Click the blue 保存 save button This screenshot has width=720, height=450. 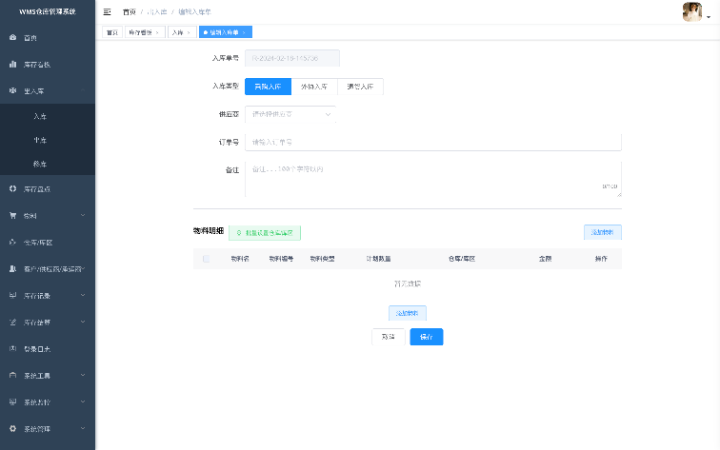[427, 337]
